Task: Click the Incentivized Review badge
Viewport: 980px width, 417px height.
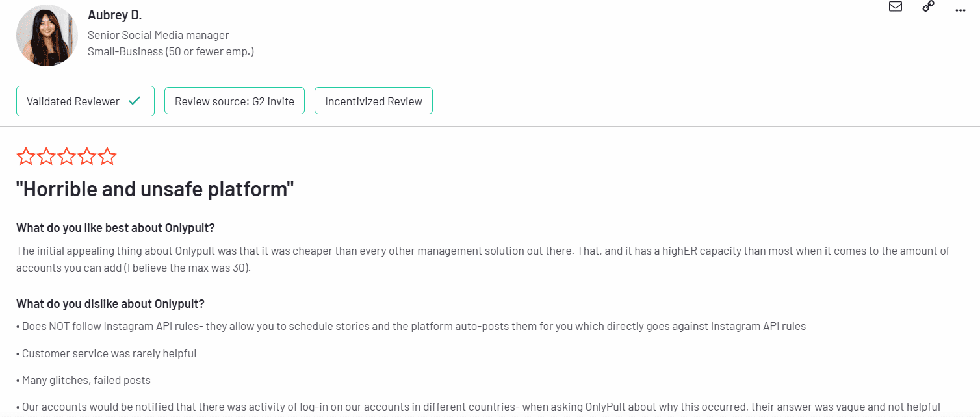Action: coord(374,101)
